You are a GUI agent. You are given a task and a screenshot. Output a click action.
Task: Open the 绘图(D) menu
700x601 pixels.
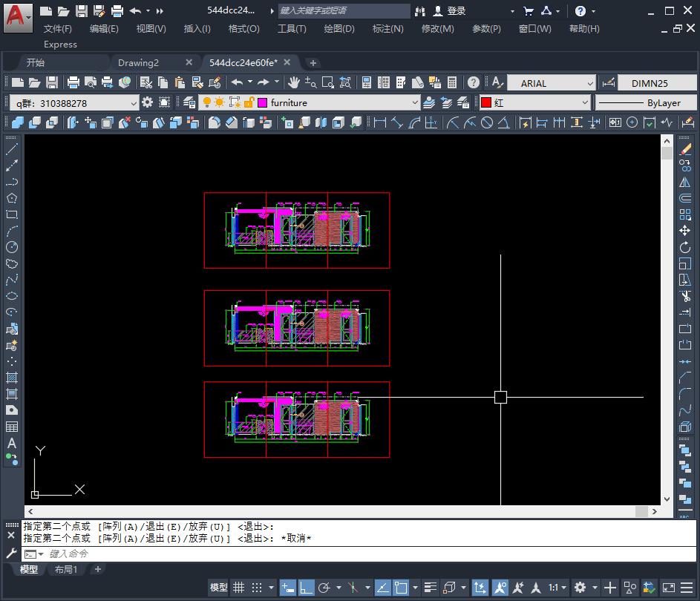pyautogui.click(x=339, y=28)
